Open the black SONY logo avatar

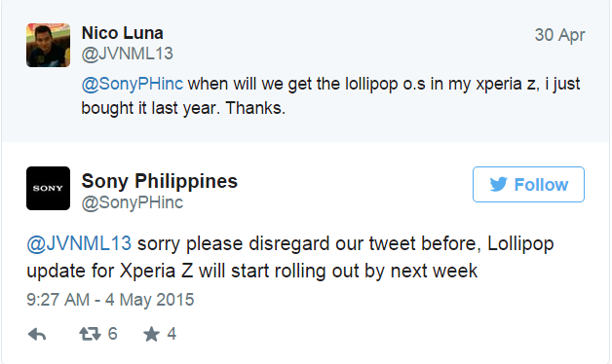coord(49,188)
